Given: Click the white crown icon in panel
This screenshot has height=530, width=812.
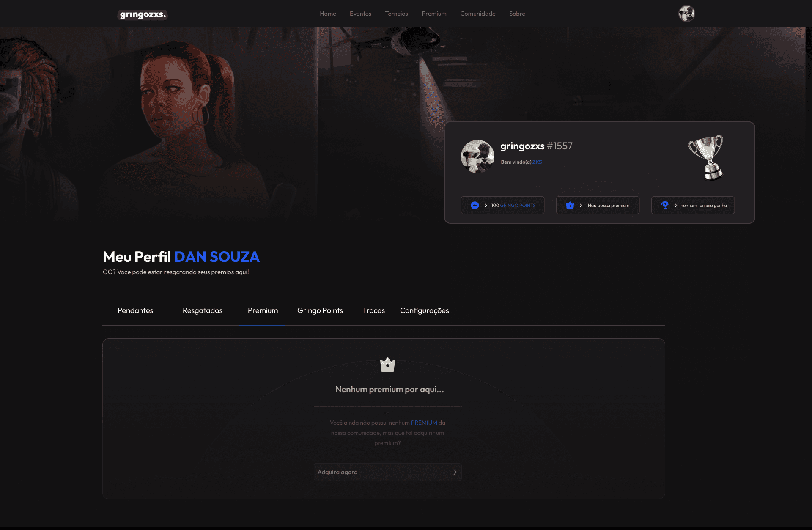Looking at the screenshot, I should 387,365.
